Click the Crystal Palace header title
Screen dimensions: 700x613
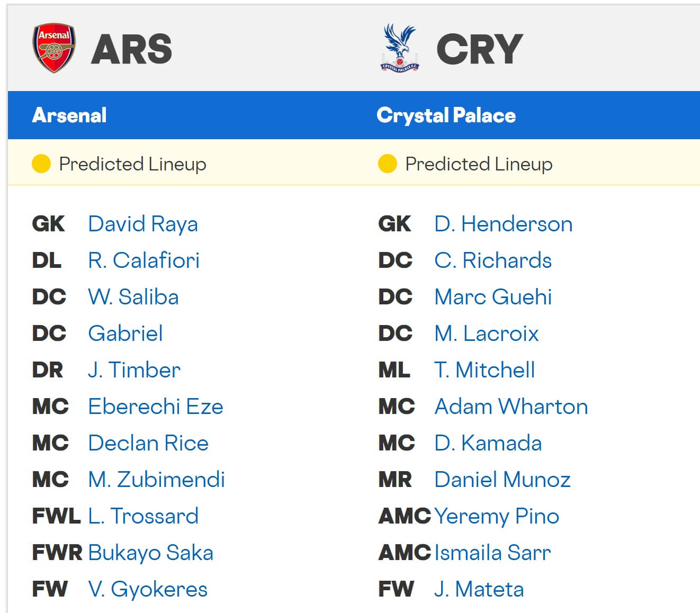446,115
